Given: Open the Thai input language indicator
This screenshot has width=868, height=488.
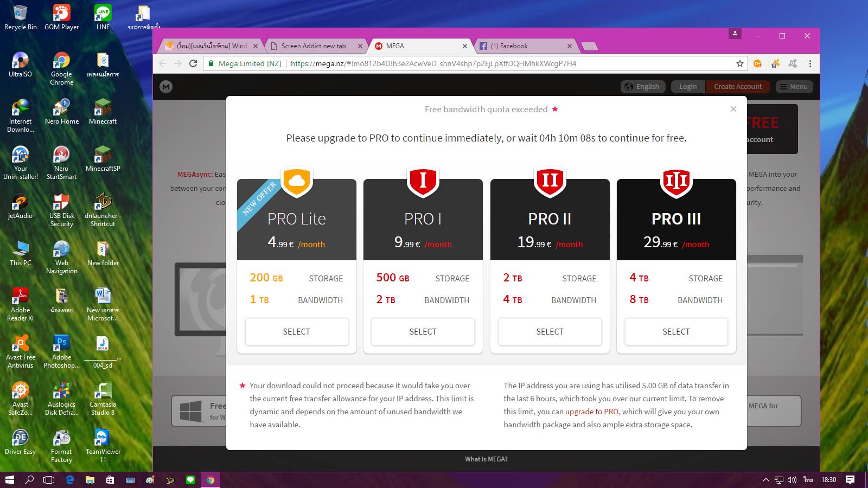Looking at the screenshot, I should pyautogui.click(x=808, y=480).
